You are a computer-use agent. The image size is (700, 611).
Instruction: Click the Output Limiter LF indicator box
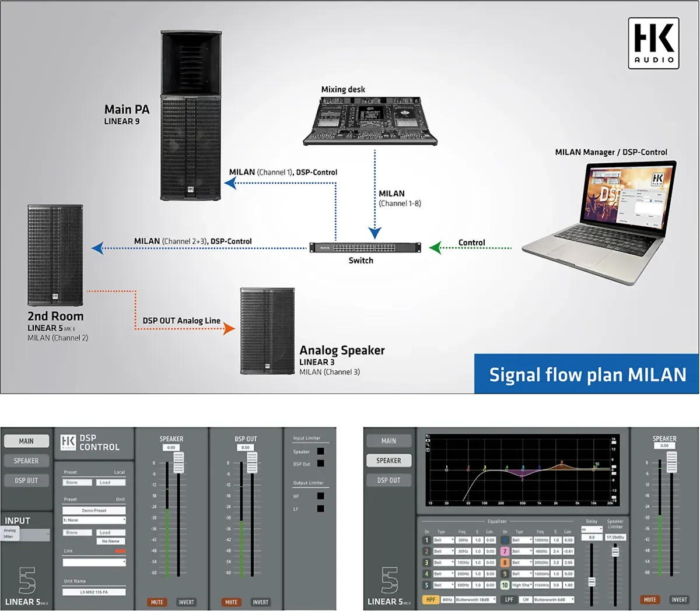click(321, 508)
